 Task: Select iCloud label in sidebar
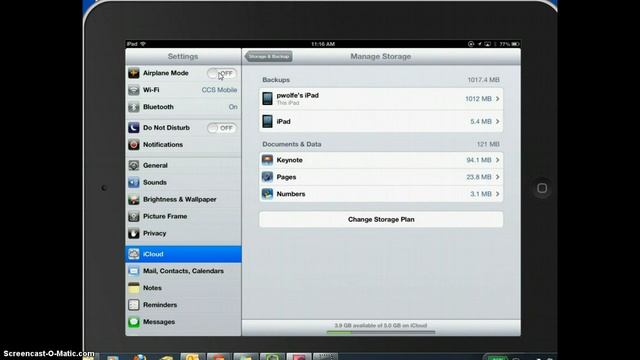point(153,254)
